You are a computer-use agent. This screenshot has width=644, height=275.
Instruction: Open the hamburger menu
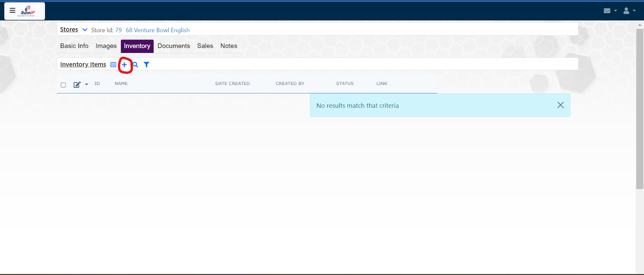tap(12, 10)
